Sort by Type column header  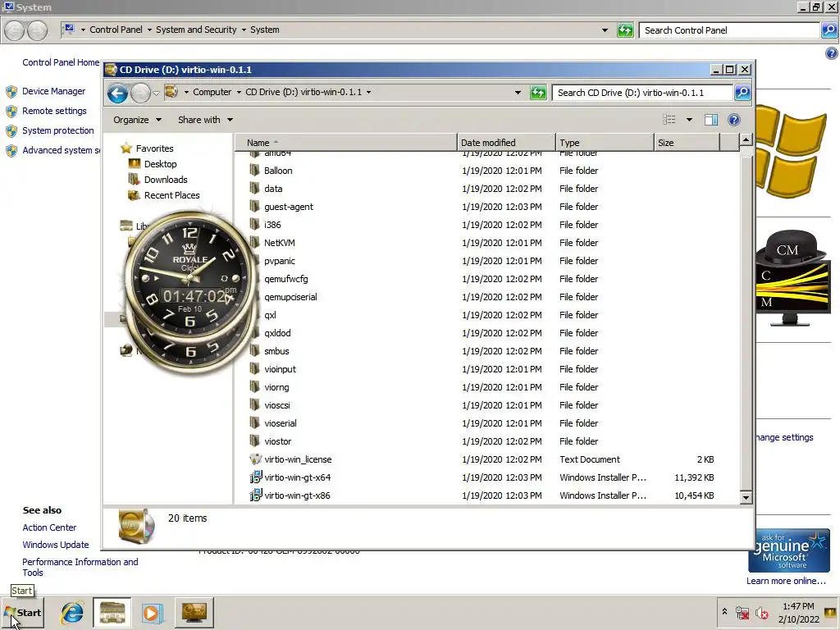[605, 143]
